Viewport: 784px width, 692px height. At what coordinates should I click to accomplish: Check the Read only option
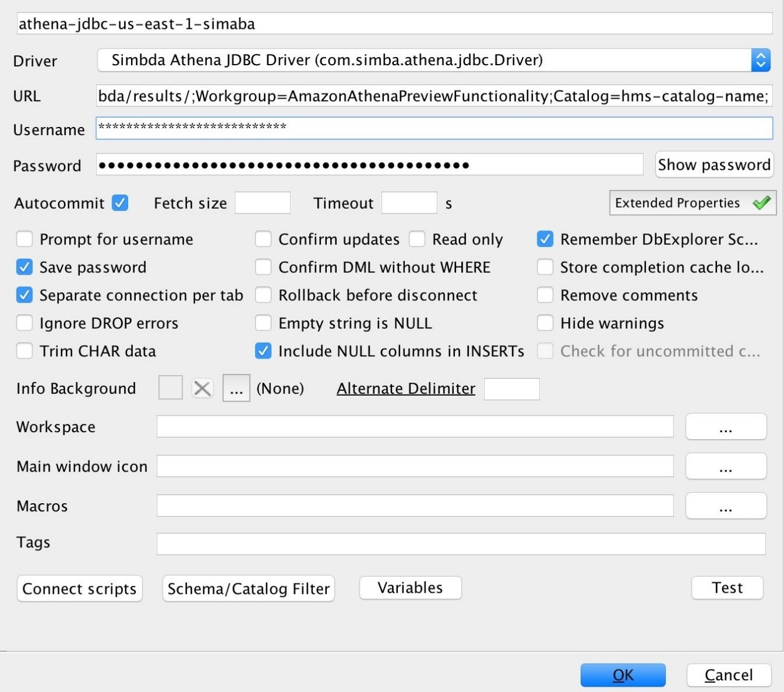[x=417, y=239]
